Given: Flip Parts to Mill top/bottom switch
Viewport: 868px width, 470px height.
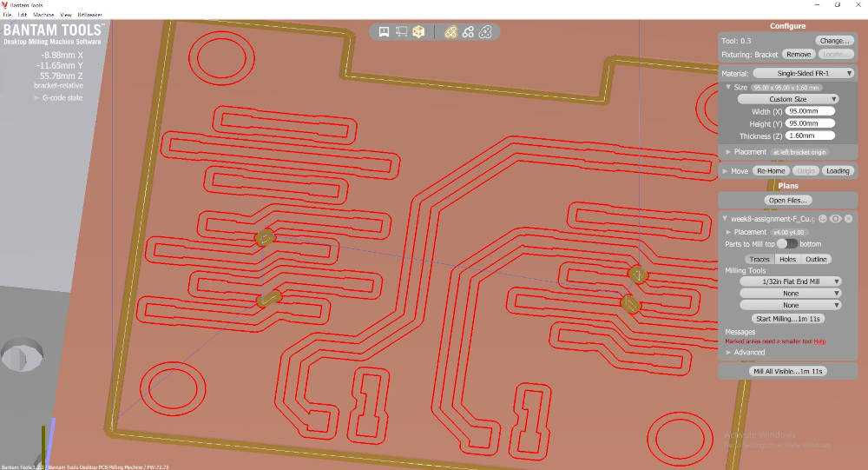Looking at the screenshot, I should pyautogui.click(x=787, y=244).
